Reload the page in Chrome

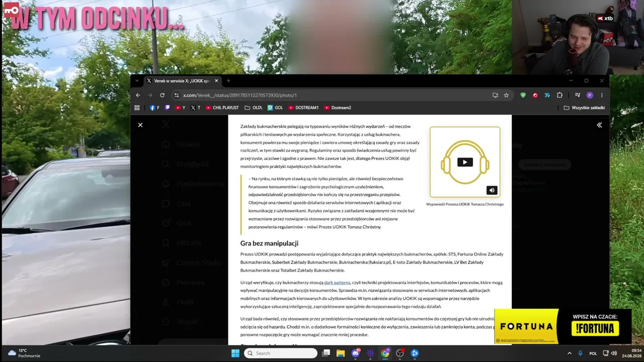point(162,95)
